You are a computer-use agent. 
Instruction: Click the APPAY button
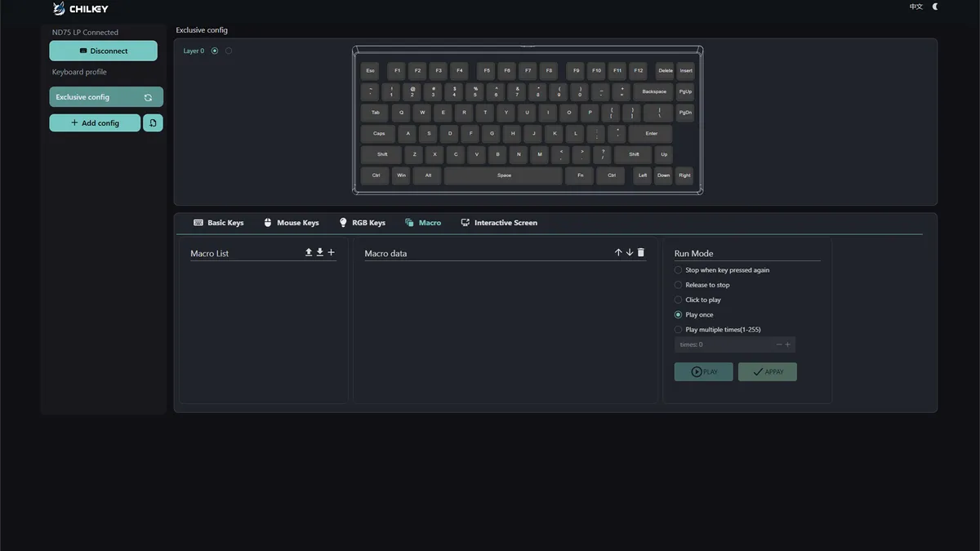coord(767,372)
